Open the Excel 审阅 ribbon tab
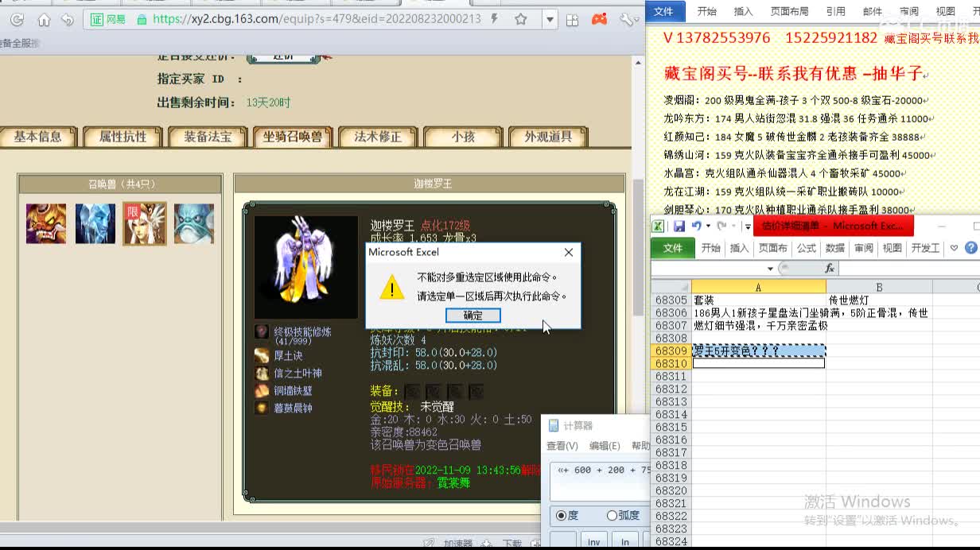The height and width of the screenshot is (550, 980). [x=864, y=248]
